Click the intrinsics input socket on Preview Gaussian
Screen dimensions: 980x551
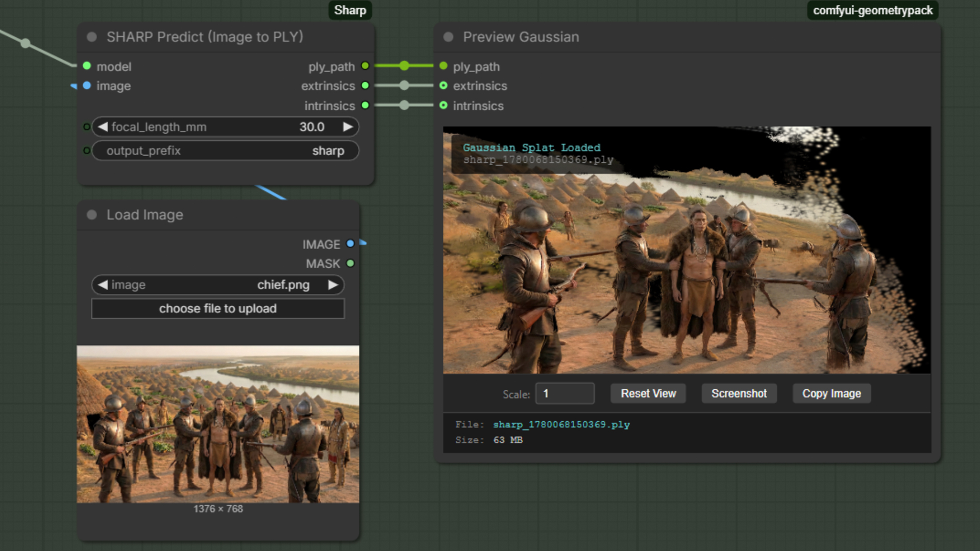(443, 105)
